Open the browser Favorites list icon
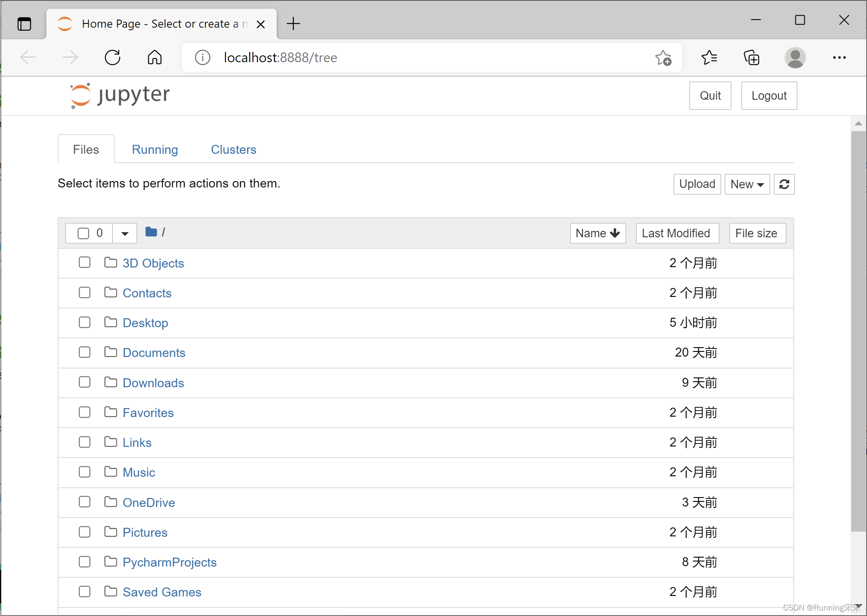Viewport: 867px width, 616px height. 709,58
